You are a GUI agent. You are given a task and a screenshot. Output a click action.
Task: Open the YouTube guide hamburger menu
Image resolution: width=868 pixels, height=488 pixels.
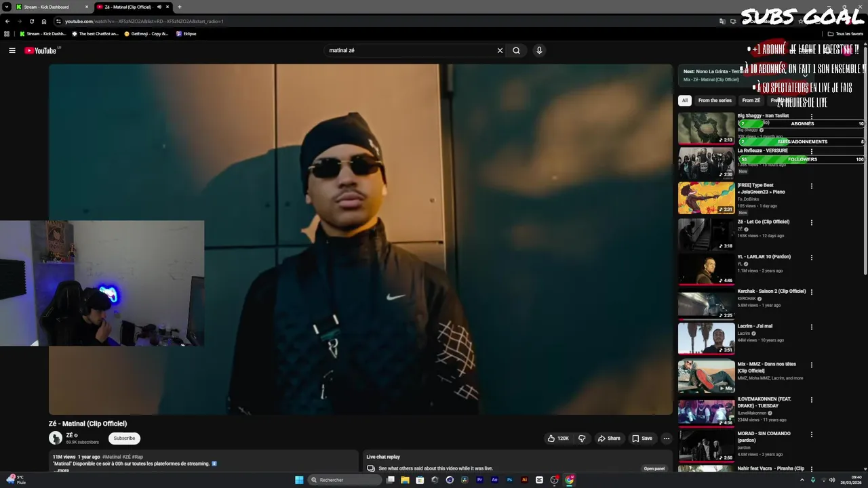[12, 50]
